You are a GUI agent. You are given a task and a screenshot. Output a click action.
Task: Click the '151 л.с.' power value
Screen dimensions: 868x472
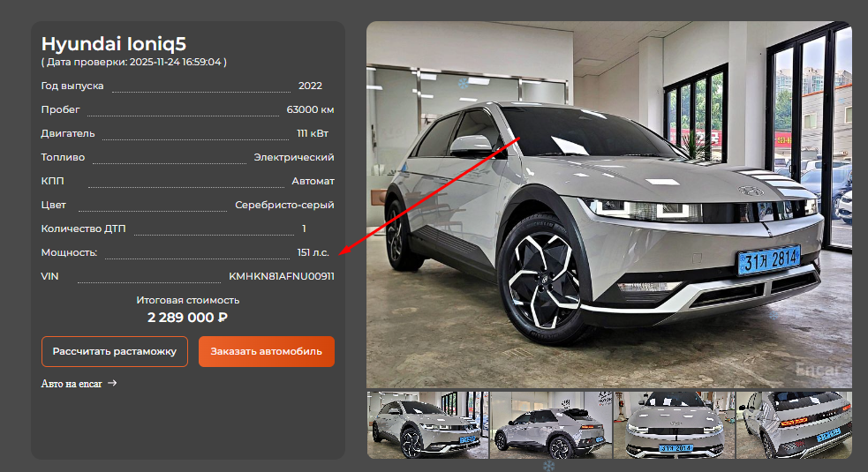pos(313,252)
